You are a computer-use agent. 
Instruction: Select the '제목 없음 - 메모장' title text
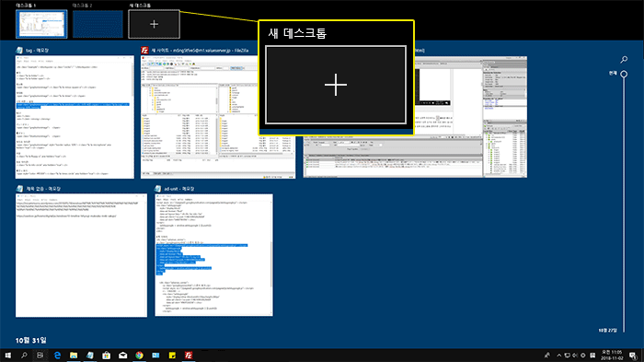point(43,189)
